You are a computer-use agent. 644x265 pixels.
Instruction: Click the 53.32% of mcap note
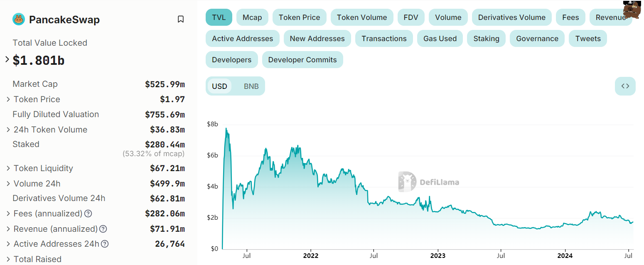tap(154, 154)
